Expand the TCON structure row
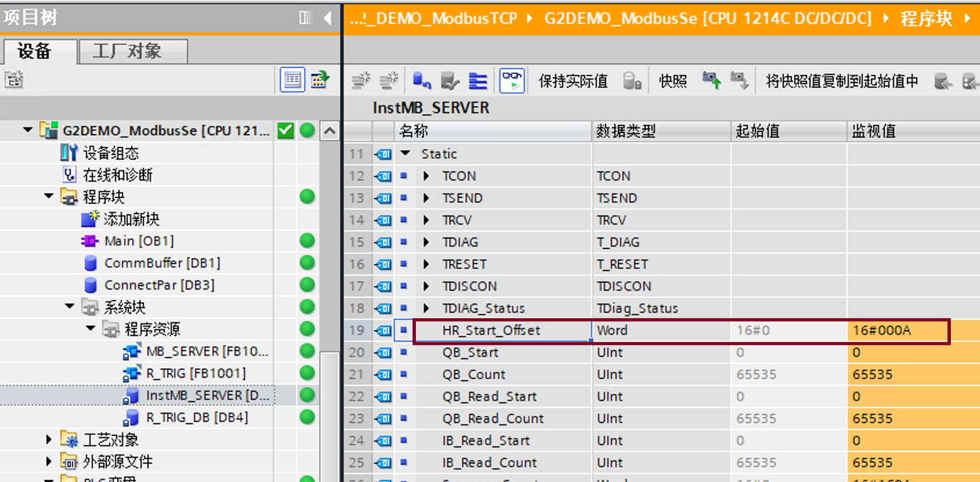 click(426, 176)
